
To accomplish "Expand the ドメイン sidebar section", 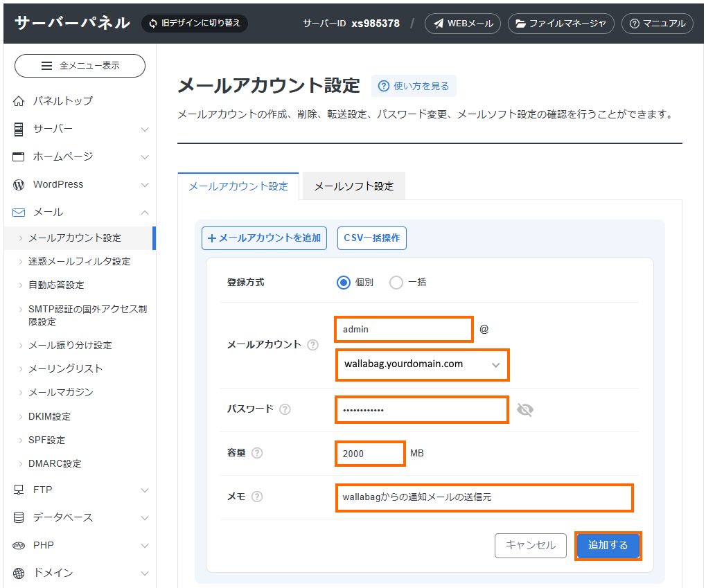I will [x=145, y=573].
